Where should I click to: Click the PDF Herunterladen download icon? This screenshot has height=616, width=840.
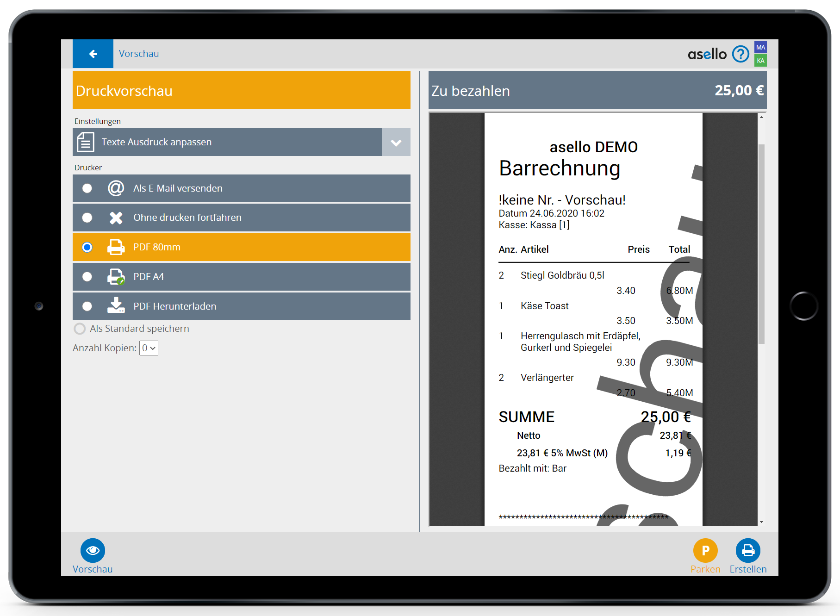[116, 306]
